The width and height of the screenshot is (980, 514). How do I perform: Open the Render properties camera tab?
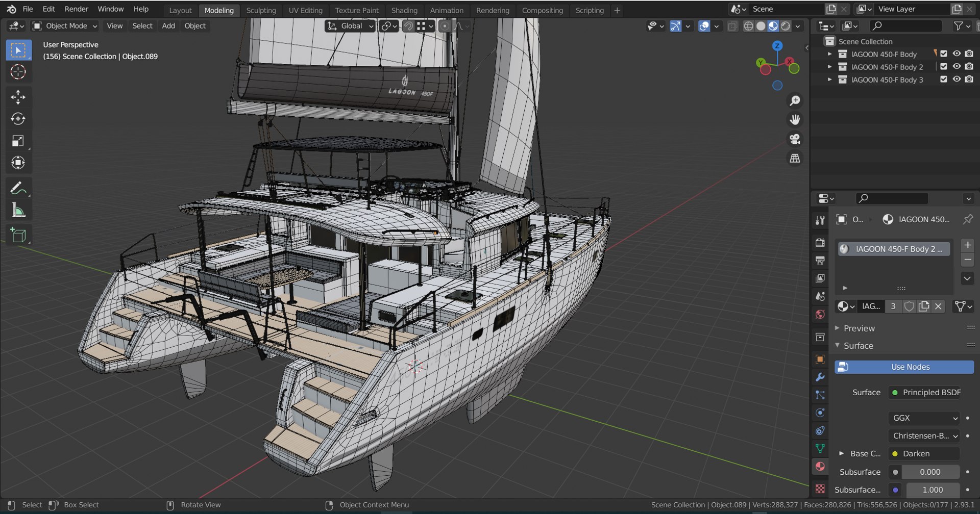click(x=820, y=243)
